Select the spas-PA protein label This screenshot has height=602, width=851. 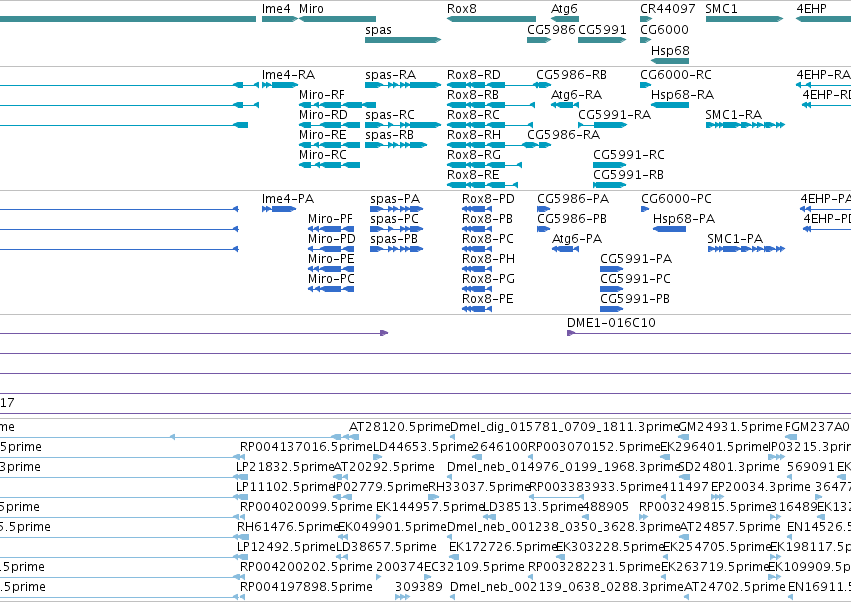pos(395,200)
